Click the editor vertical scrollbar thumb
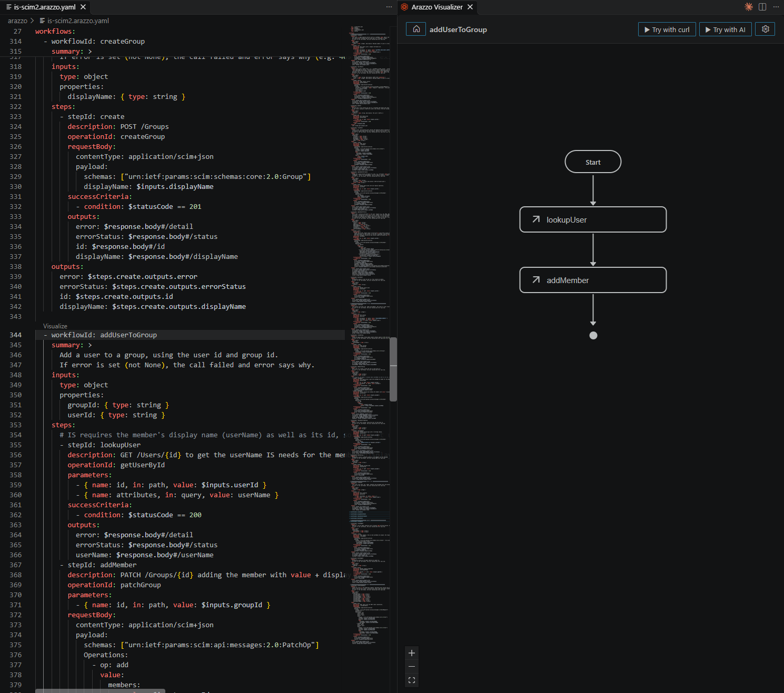784x693 pixels. point(393,369)
